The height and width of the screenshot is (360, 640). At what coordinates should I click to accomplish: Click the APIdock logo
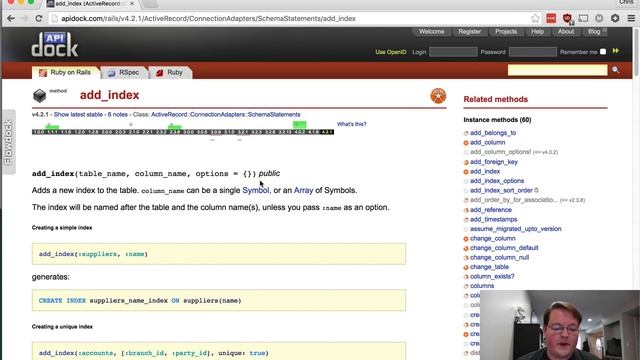point(55,44)
